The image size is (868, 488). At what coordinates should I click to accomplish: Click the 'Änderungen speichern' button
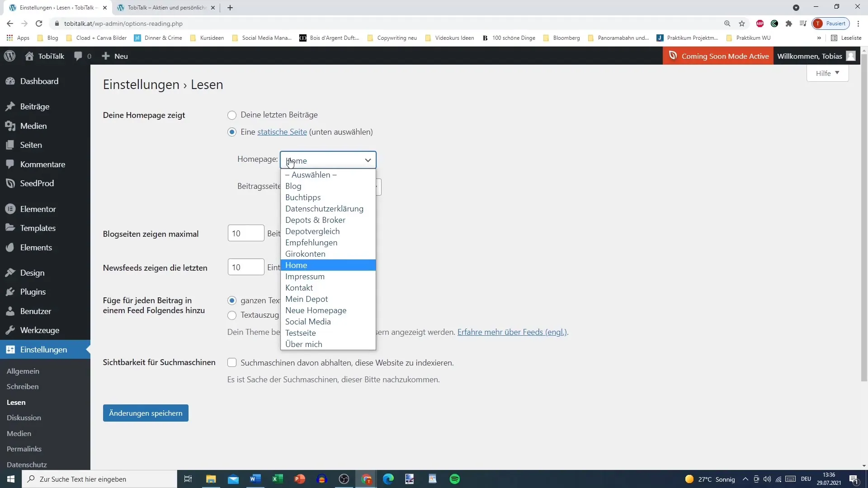point(146,413)
